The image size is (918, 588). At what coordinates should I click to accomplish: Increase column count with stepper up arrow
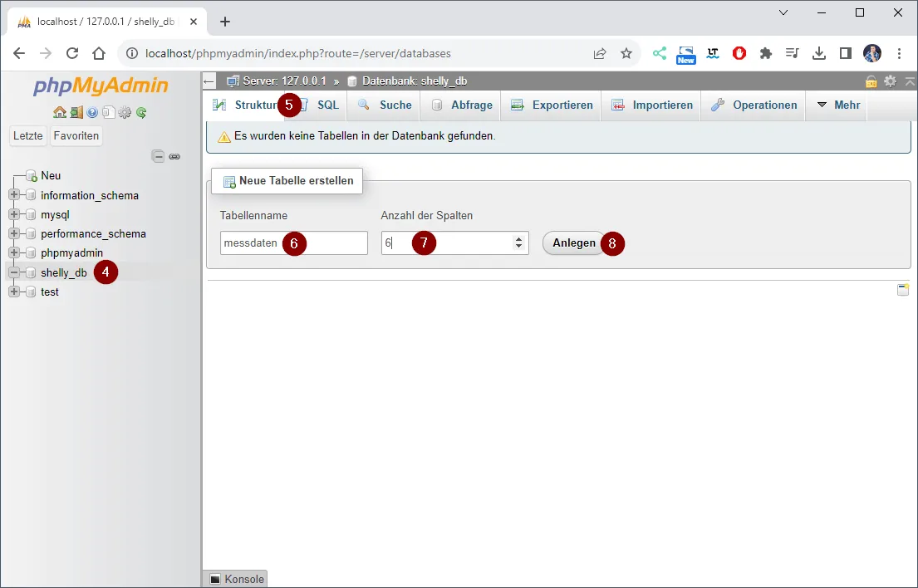(x=518, y=239)
